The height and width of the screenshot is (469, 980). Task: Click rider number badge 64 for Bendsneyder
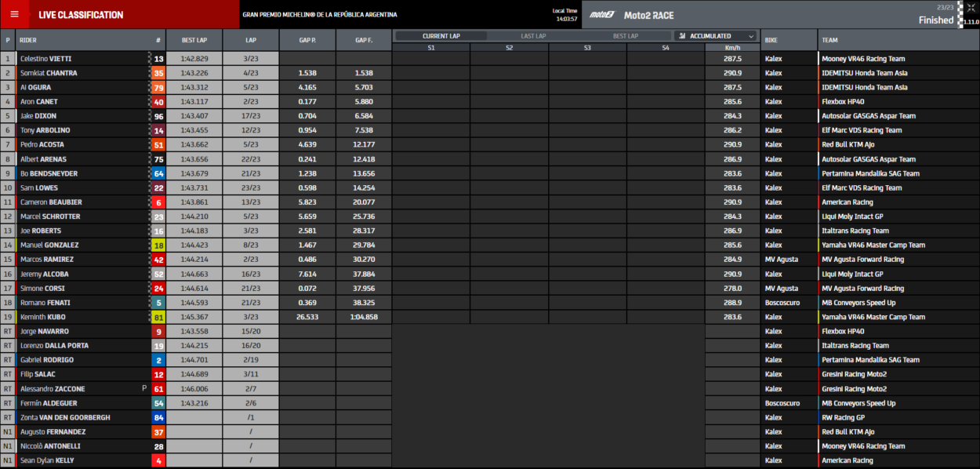(x=158, y=173)
